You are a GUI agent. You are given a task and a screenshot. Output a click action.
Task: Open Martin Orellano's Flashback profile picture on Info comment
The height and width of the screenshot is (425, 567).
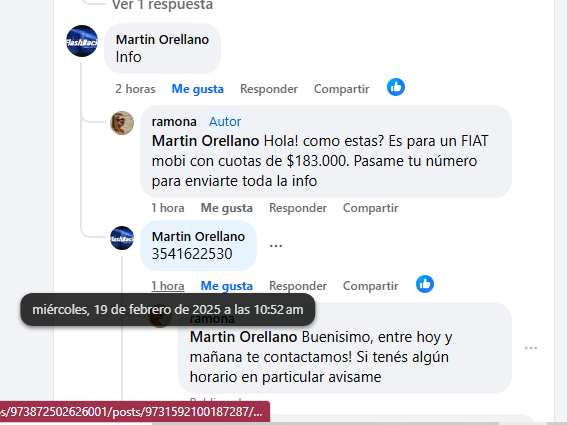click(82, 41)
